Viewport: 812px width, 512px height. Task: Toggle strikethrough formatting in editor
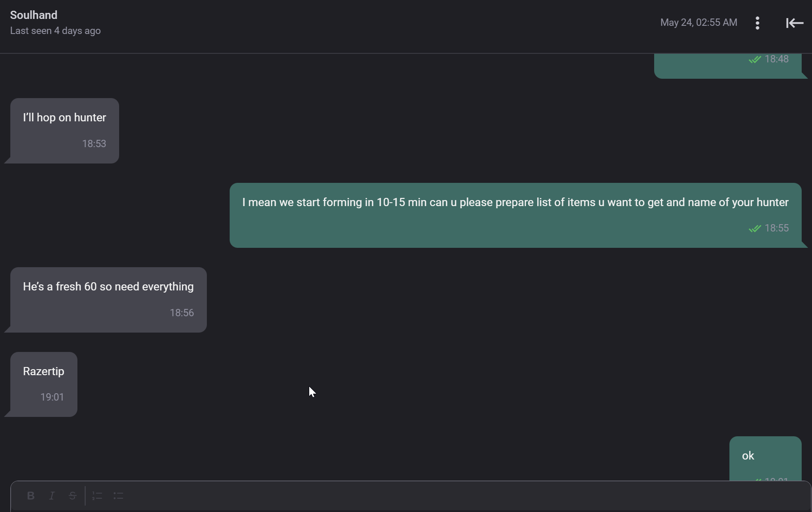[x=73, y=496]
